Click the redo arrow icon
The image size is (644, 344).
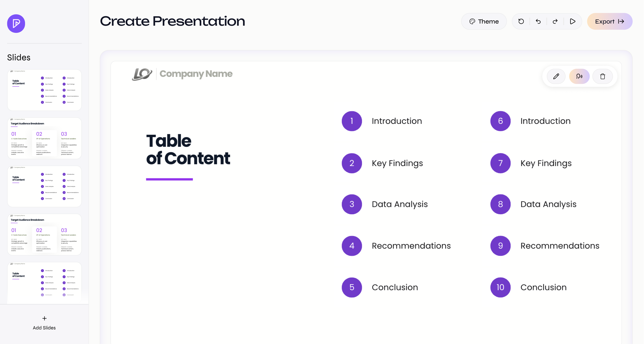[x=555, y=22]
